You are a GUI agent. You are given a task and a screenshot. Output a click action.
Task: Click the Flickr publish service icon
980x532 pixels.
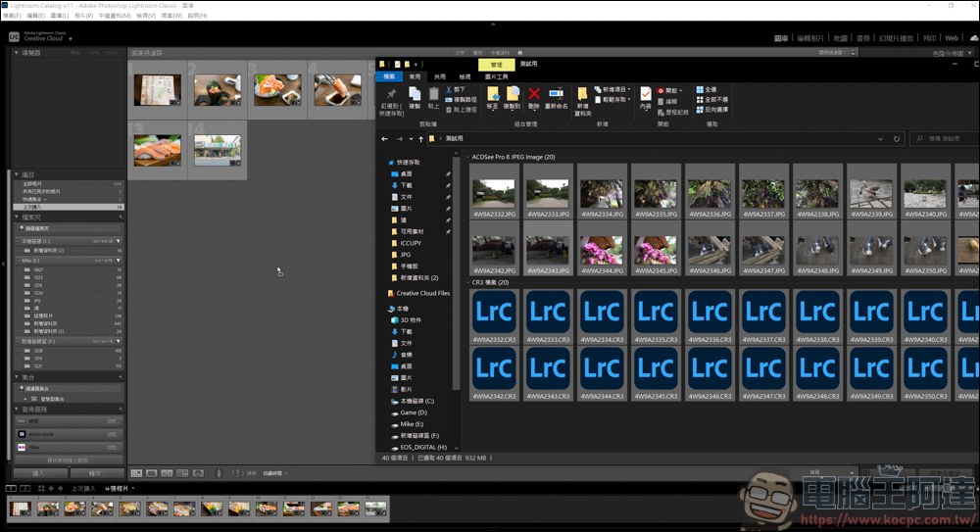click(22, 448)
